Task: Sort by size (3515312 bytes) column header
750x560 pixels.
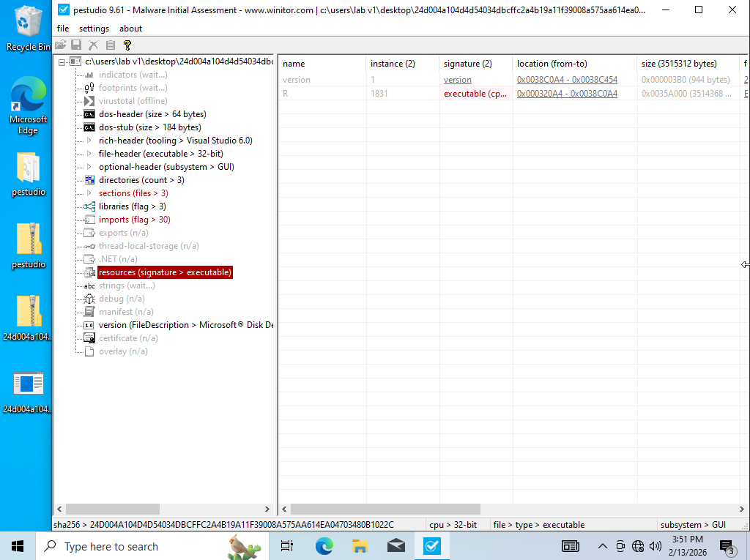Action: (x=688, y=64)
